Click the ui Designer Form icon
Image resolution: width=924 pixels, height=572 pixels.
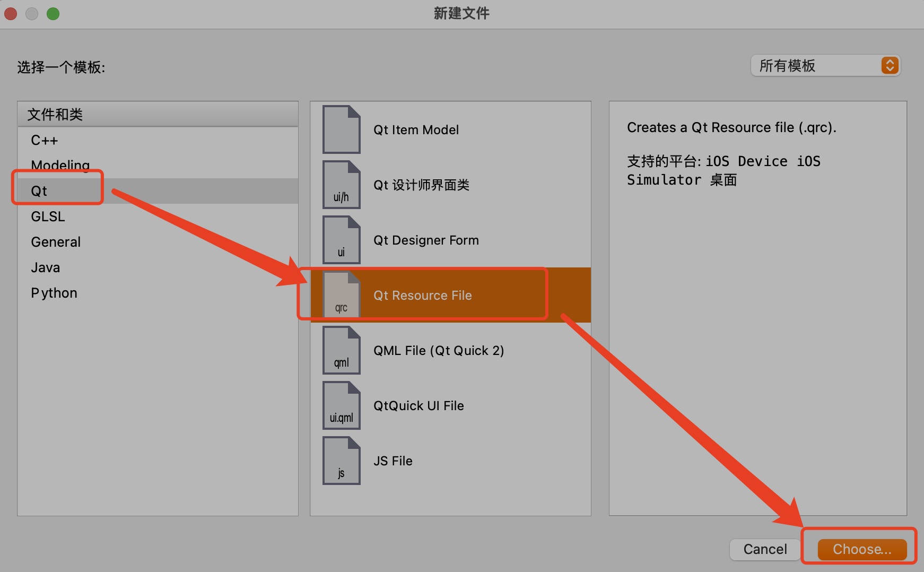pos(342,240)
